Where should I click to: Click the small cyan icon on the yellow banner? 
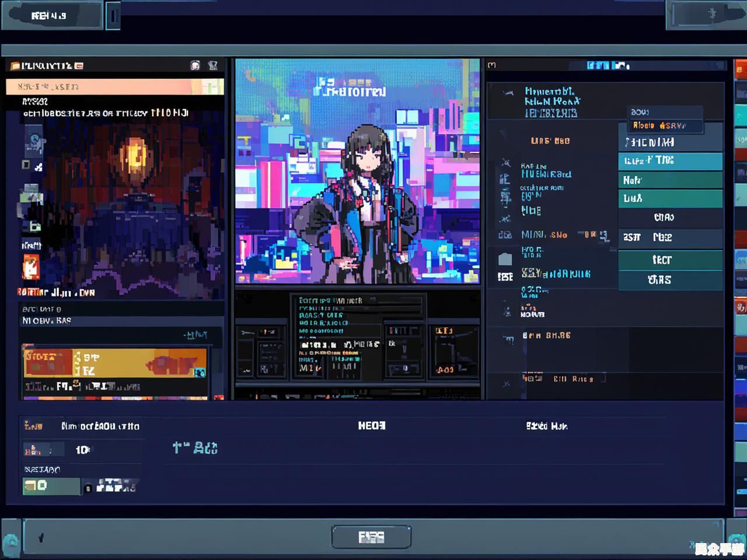point(200,372)
